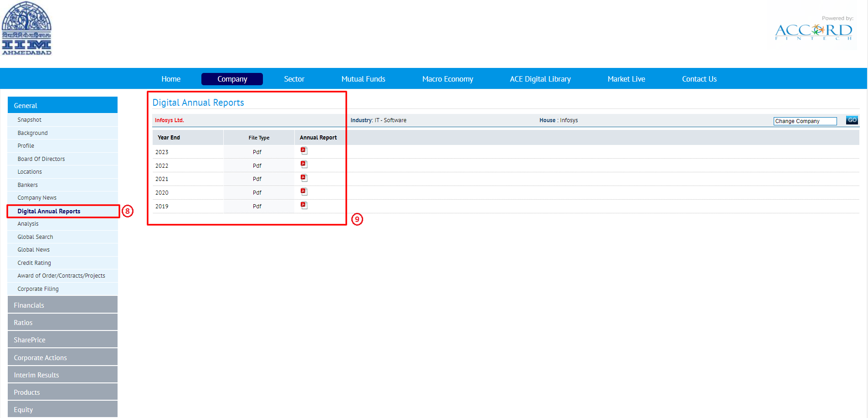The height and width of the screenshot is (418, 868).
Task: Click the year 2023 cell
Action: (x=162, y=152)
